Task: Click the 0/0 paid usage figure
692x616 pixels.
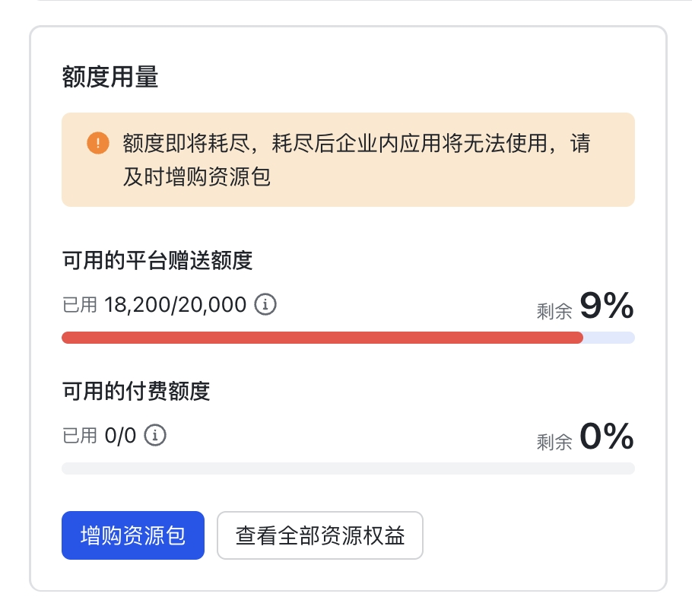Action: [120, 436]
